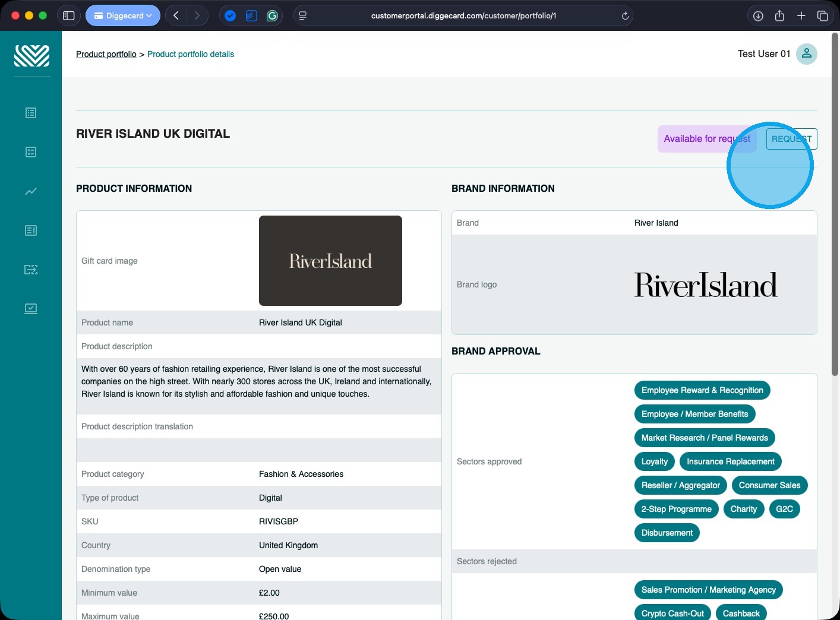Click the SKU value RIVISGBP
Viewport: 840px width, 620px height.
279,521
